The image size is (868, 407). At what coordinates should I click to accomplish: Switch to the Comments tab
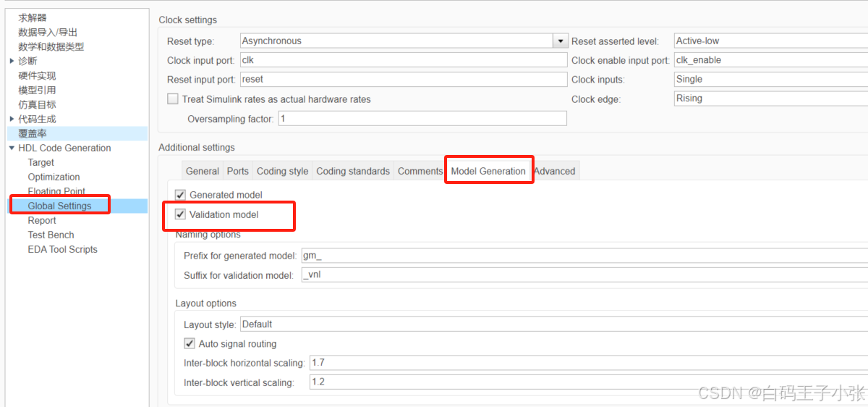[420, 171]
